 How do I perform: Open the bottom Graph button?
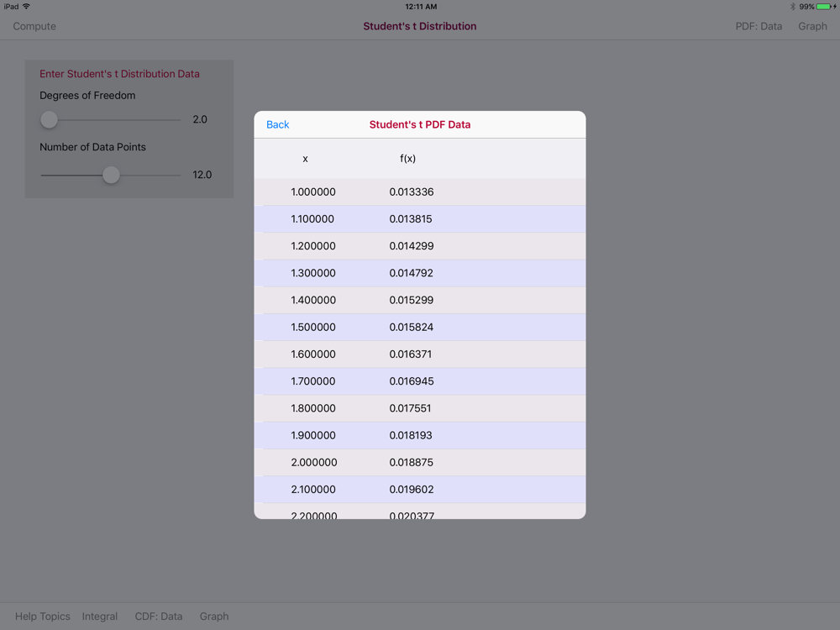[214, 616]
